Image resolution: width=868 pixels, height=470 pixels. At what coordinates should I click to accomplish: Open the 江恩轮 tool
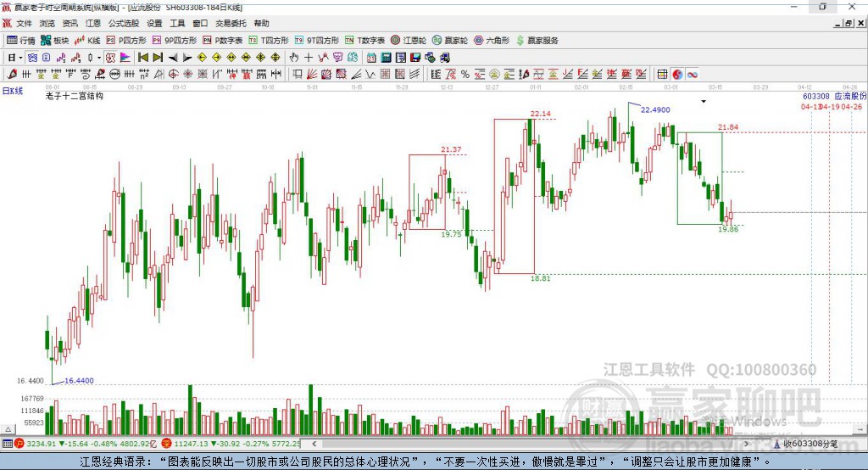409,41
